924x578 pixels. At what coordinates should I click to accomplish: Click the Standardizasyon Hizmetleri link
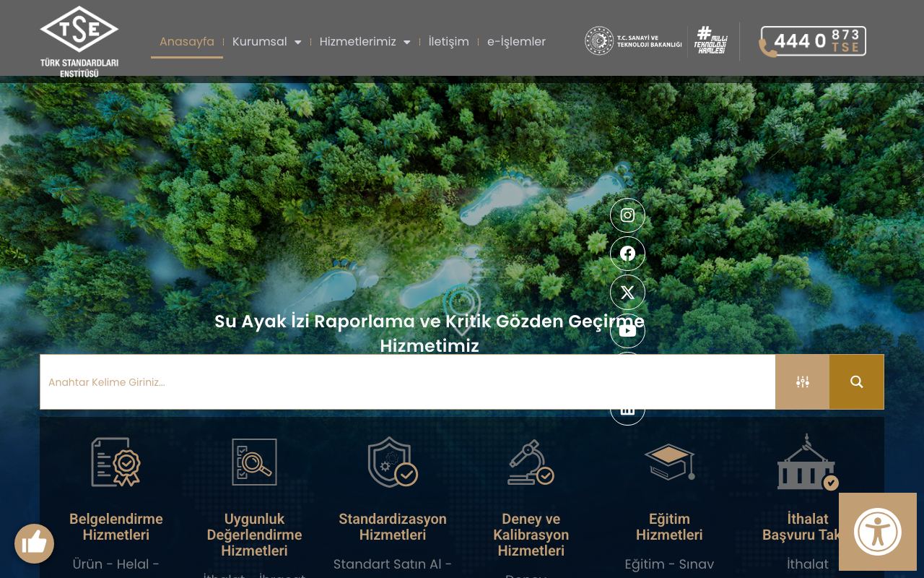point(393,527)
